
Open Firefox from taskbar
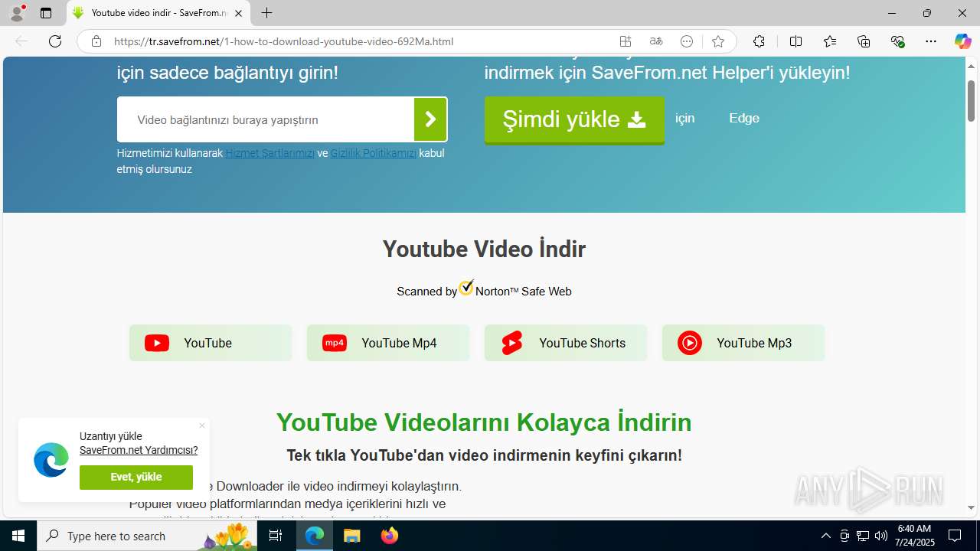click(x=389, y=536)
